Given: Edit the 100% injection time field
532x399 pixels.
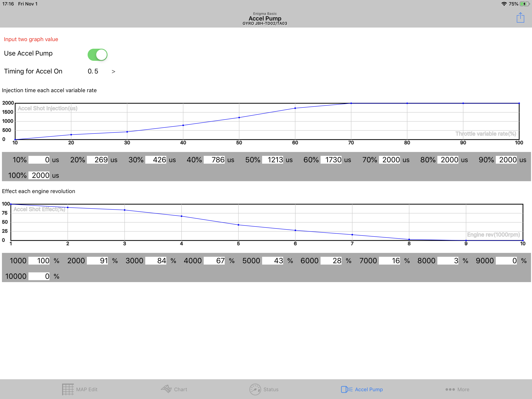Looking at the screenshot, I should point(39,175).
